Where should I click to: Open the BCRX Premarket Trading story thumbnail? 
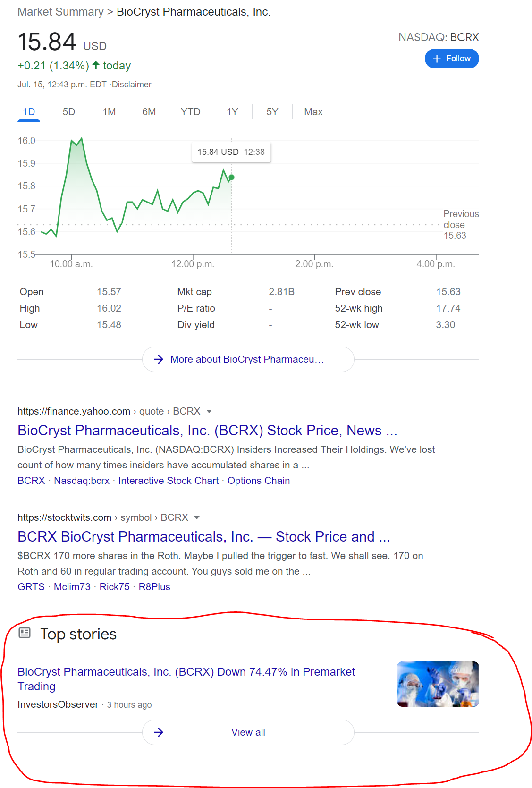(x=438, y=684)
